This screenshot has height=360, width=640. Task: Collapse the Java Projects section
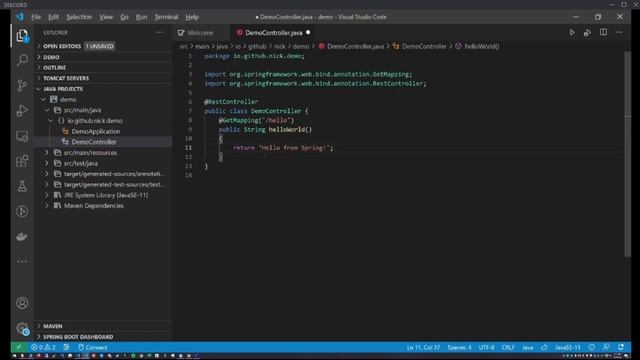[x=104, y=89]
